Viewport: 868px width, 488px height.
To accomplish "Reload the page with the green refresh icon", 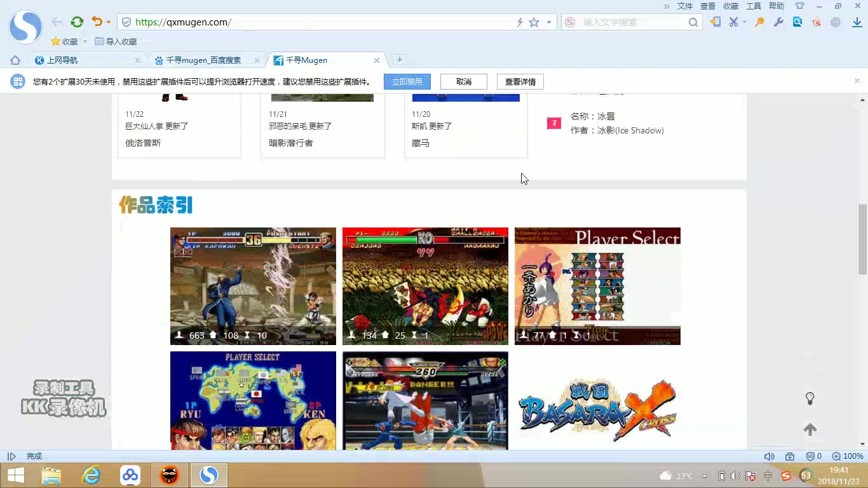I will point(77,22).
